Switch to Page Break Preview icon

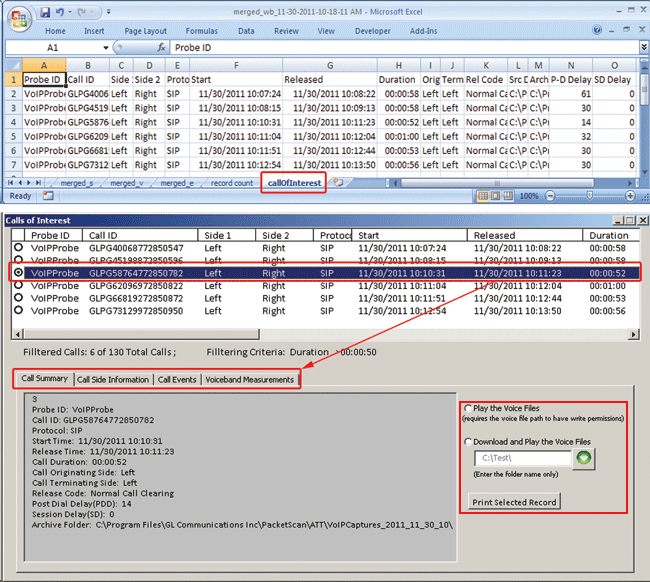pos(508,196)
